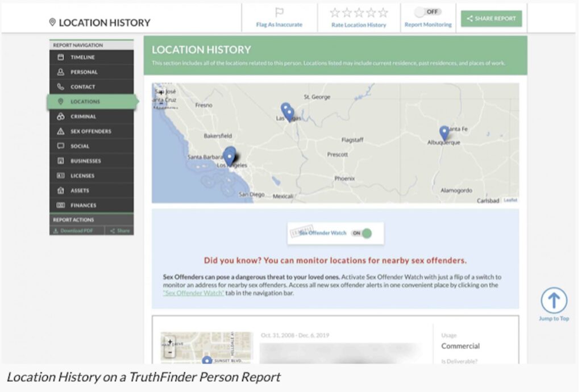Click the Flag As Inaccurate flag icon

(279, 12)
